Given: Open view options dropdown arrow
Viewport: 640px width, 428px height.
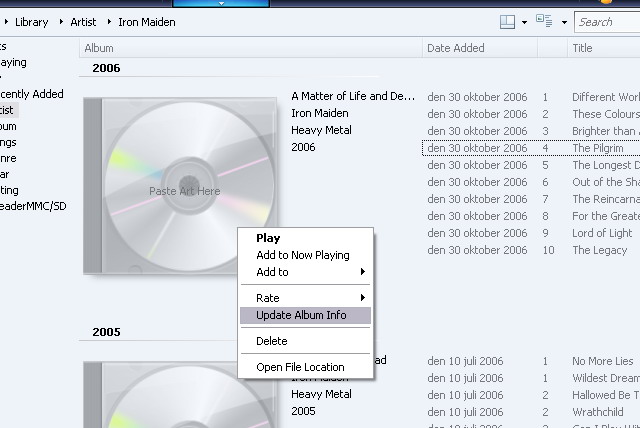Looking at the screenshot, I should pyautogui.click(x=564, y=22).
